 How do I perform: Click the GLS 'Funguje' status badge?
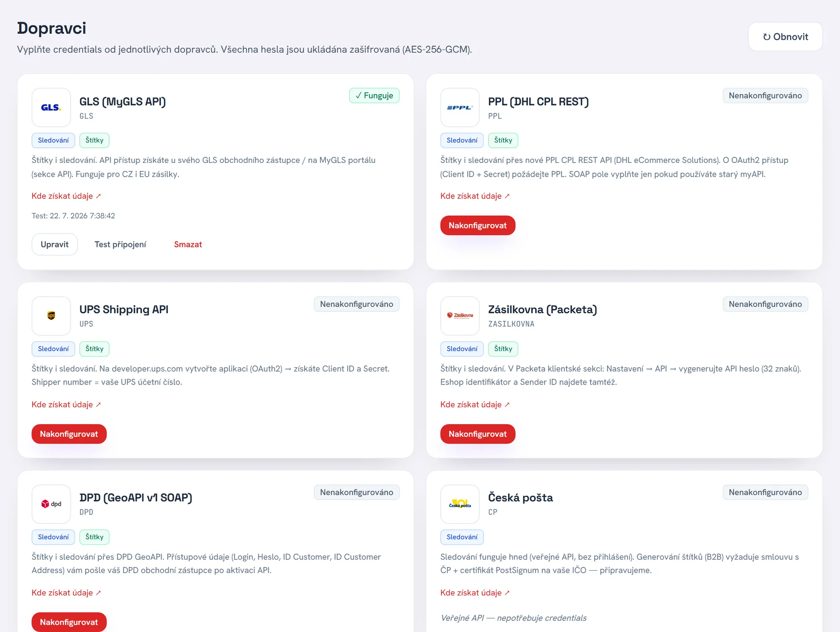click(x=374, y=95)
